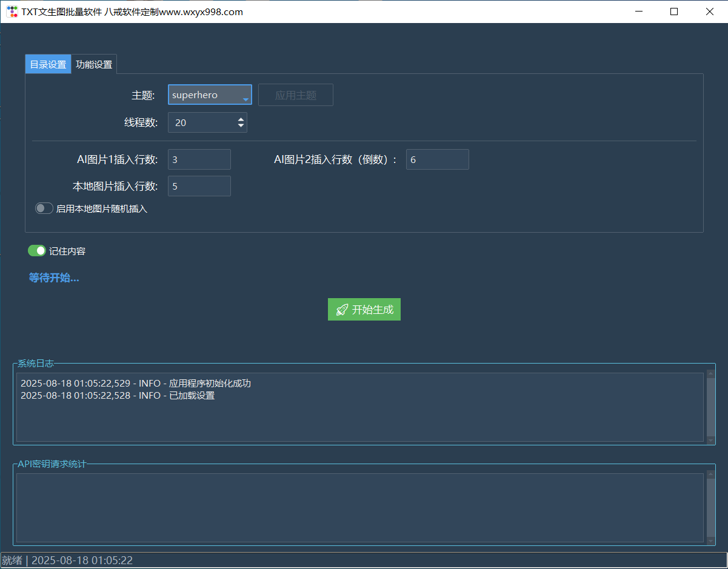Click the 应用主题 button
The height and width of the screenshot is (569, 728).
tap(295, 95)
